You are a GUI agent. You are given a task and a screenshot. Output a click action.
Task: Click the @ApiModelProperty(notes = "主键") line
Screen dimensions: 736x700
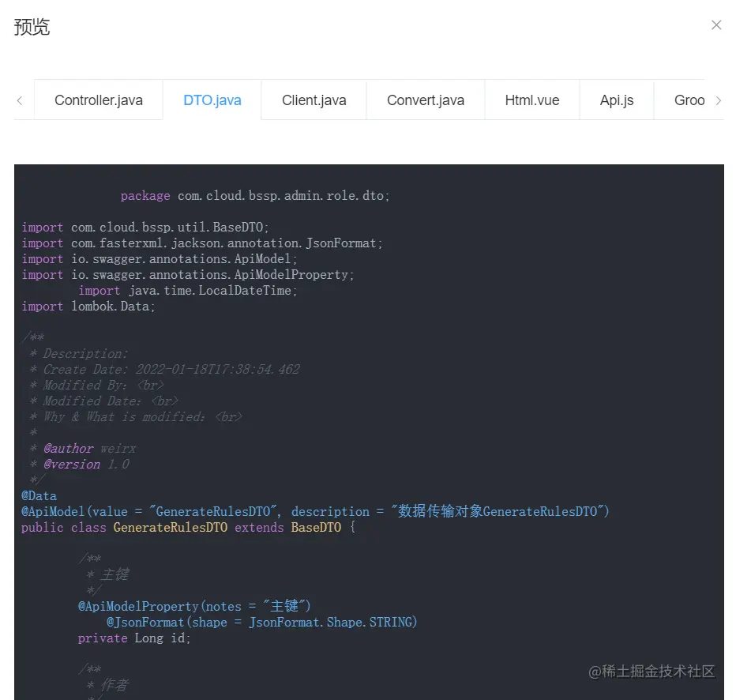(x=194, y=606)
